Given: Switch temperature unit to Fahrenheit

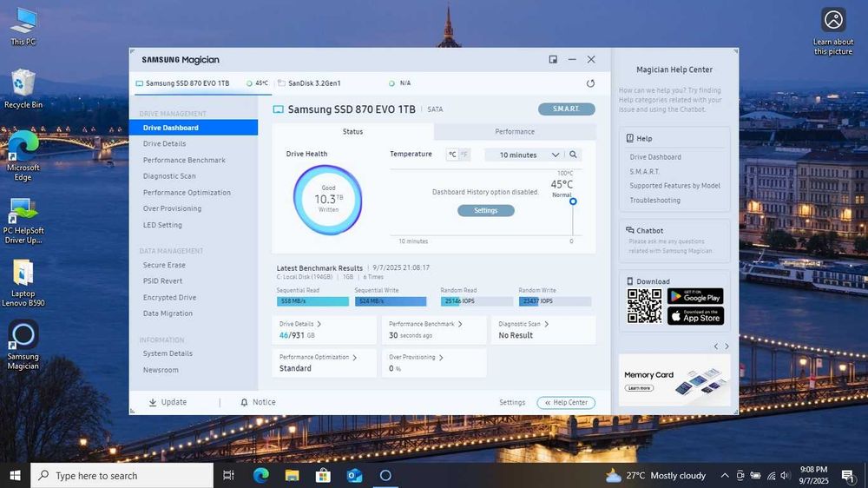Looking at the screenshot, I should (464, 155).
